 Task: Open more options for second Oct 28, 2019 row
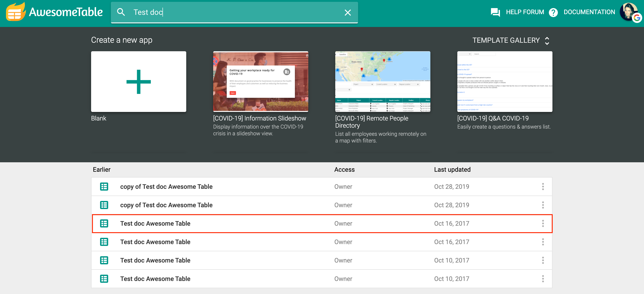click(543, 205)
